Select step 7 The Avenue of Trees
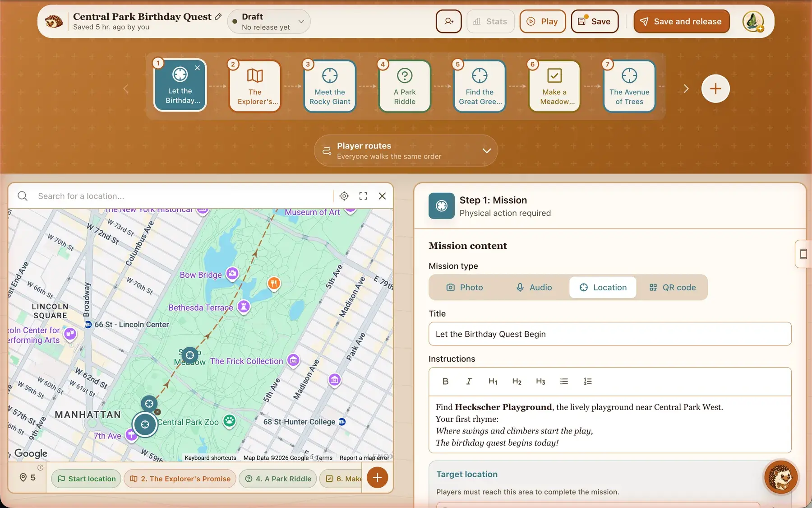This screenshot has width=812, height=508. pyautogui.click(x=629, y=86)
